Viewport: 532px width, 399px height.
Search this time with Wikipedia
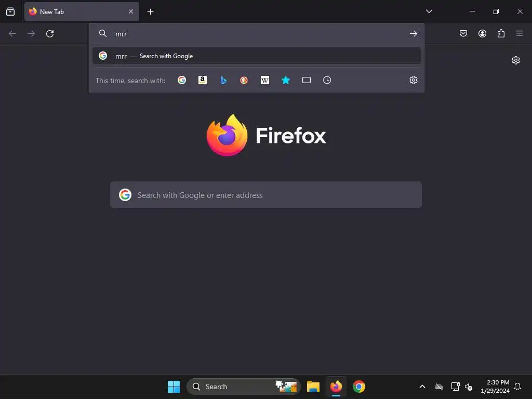[264, 81]
